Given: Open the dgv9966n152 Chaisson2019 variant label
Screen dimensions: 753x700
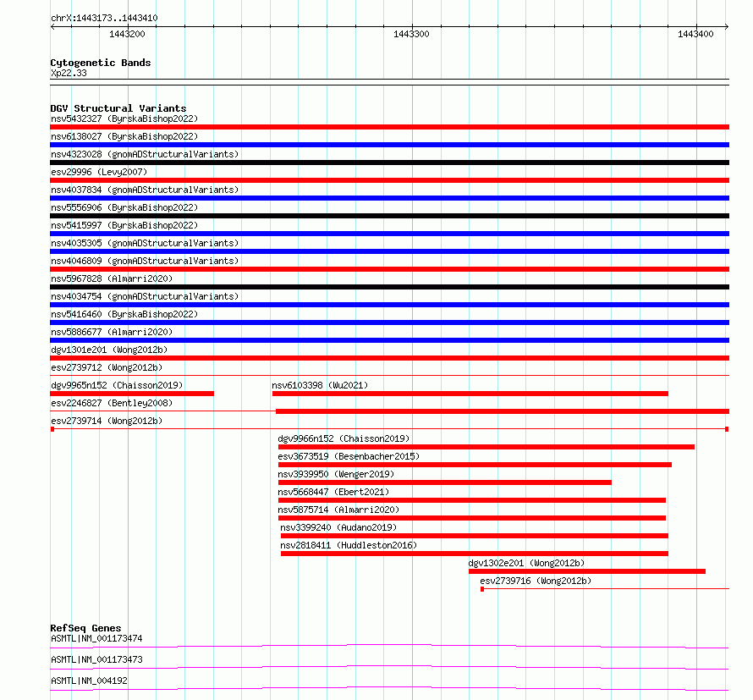Looking at the screenshot, I should coord(344,438).
